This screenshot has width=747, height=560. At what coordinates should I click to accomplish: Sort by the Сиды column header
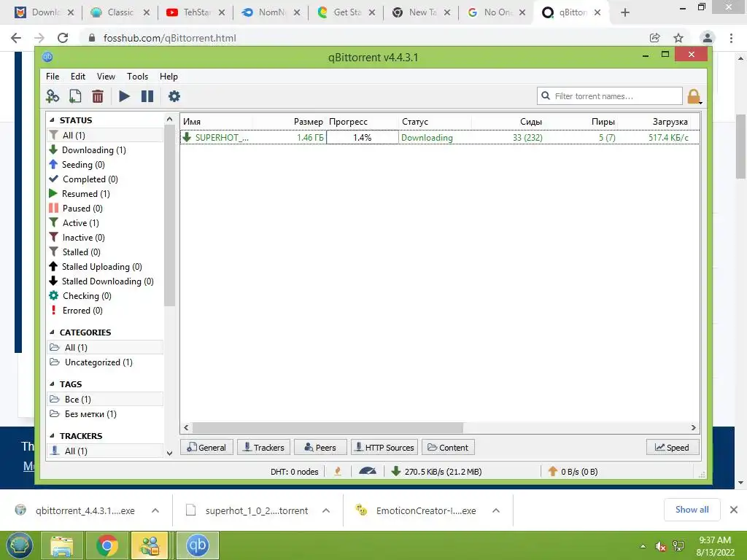pyautogui.click(x=508, y=122)
